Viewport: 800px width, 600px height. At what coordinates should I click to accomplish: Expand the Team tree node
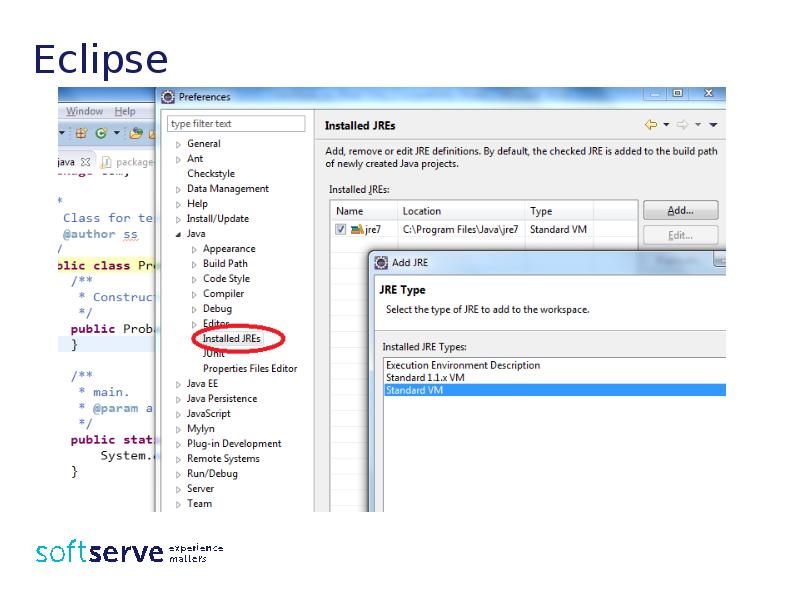tap(178, 505)
